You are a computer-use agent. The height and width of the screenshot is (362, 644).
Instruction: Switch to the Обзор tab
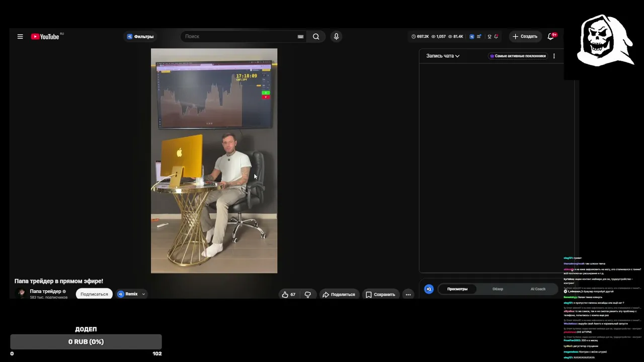coord(498,289)
